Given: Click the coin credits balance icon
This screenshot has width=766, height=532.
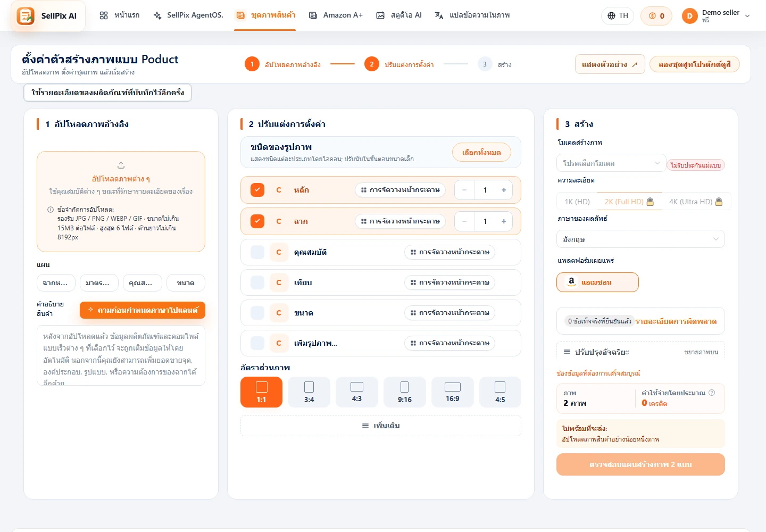Looking at the screenshot, I should tap(652, 16).
